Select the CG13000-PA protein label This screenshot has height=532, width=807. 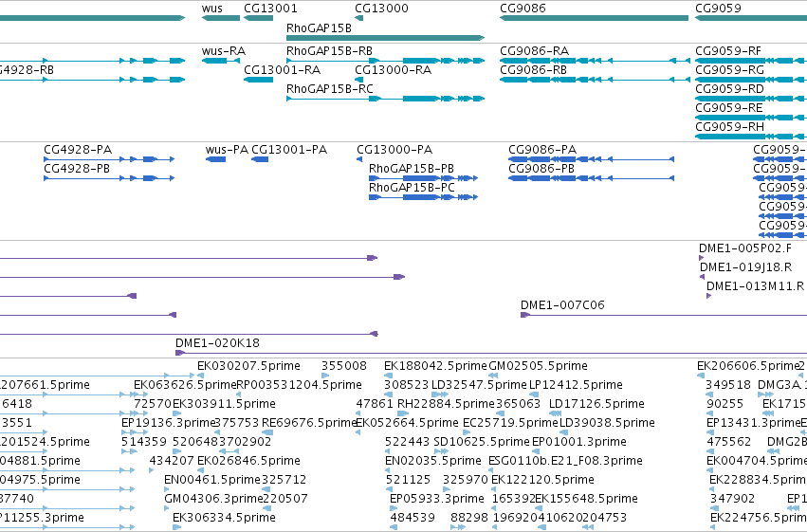point(394,150)
